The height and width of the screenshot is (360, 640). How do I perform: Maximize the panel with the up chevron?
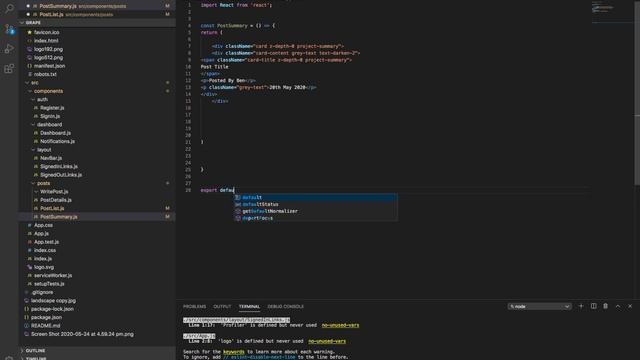(x=618, y=306)
